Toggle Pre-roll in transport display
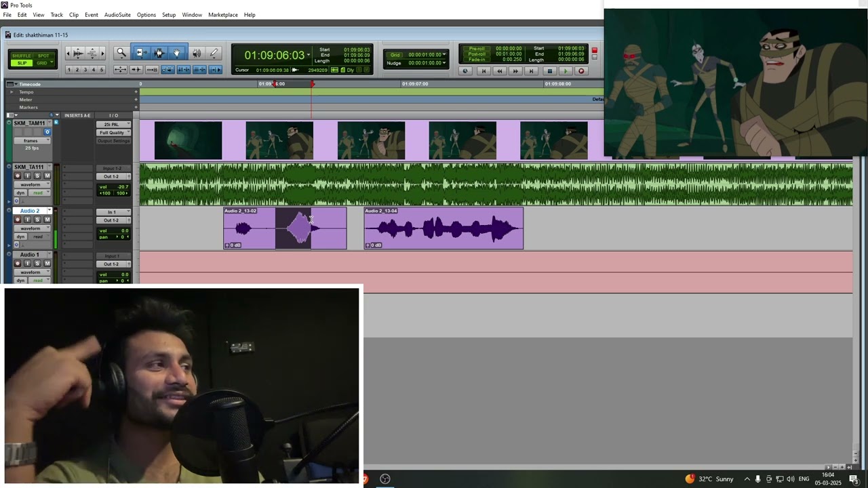868x488 pixels. point(477,49)
